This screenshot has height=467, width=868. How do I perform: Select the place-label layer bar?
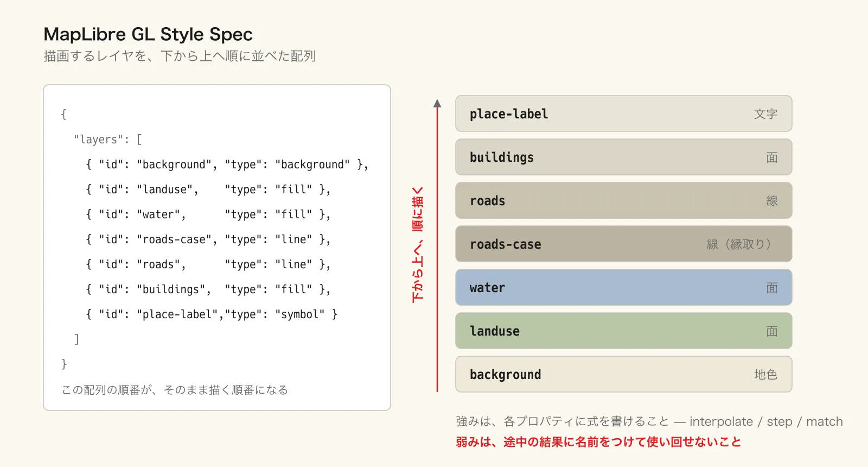pyautogui.click(x=624, y=113)
